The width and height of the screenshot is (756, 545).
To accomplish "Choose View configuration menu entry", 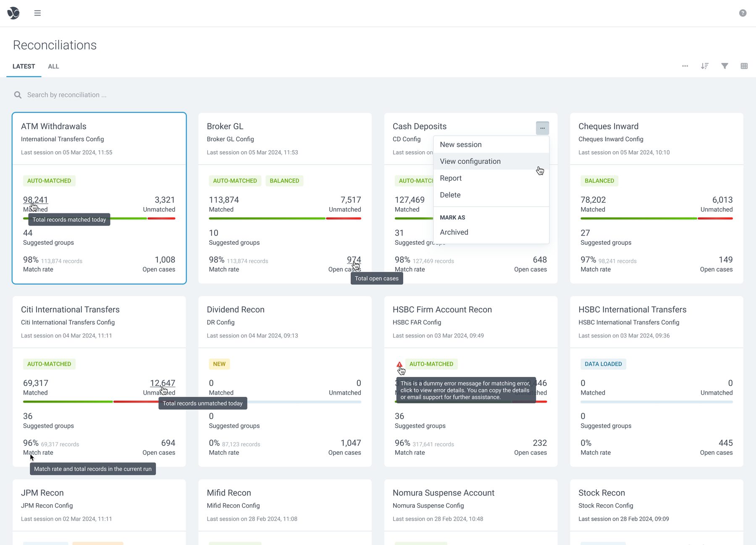I will (491, 161).
